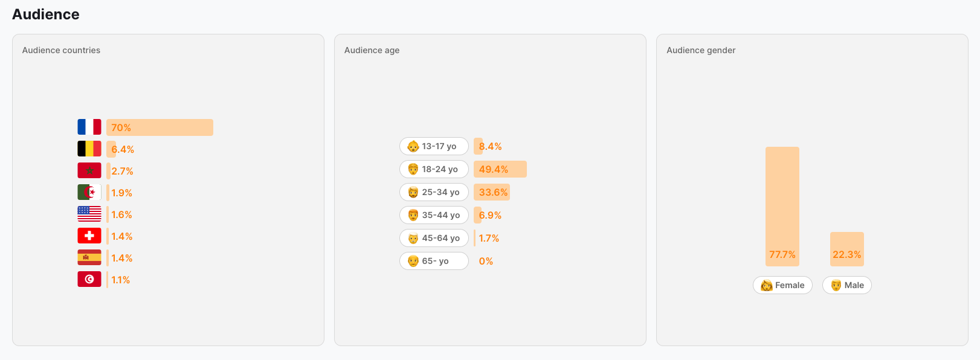Select the Morocco flag icon

89,170
